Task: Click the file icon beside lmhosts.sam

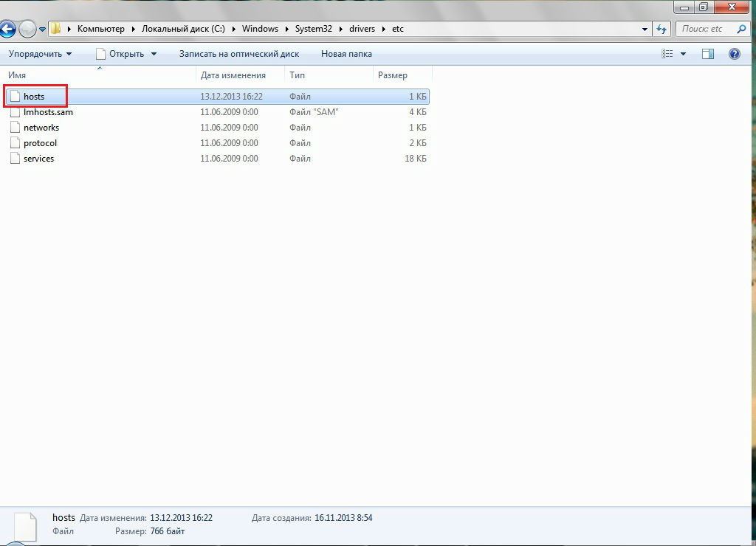Action: coord(15,112)
